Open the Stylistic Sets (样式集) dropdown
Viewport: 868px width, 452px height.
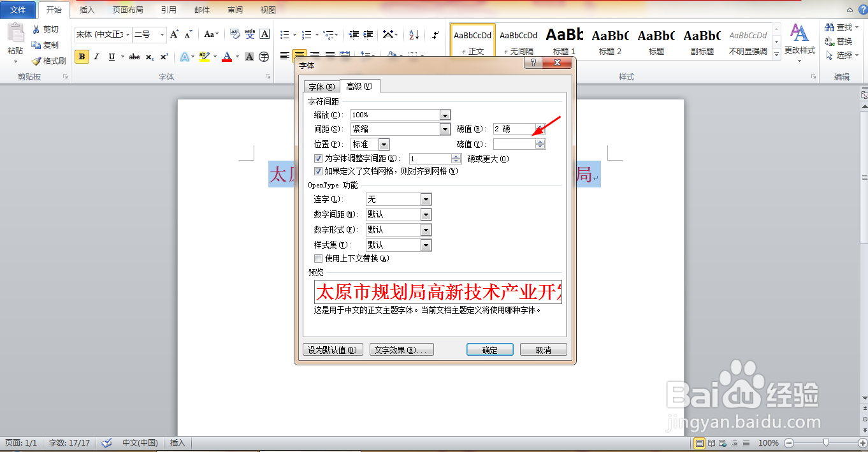(x=426, y=245)
